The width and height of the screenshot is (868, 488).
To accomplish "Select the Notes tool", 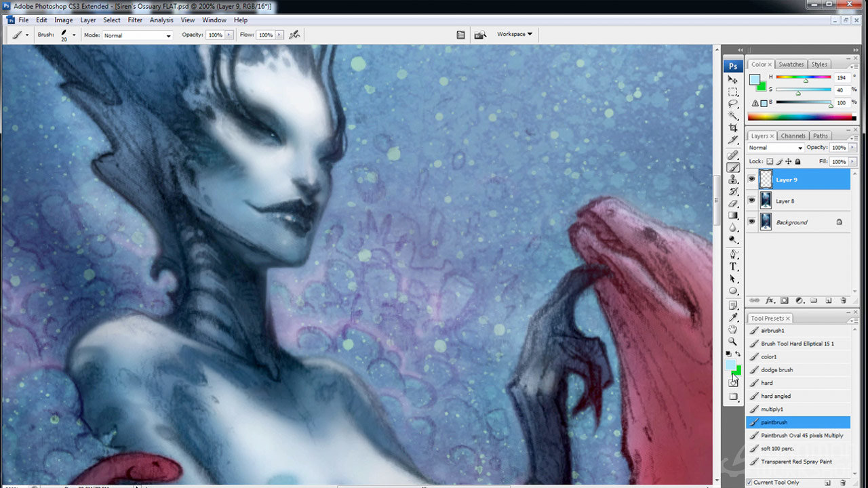I will point(733,306).
